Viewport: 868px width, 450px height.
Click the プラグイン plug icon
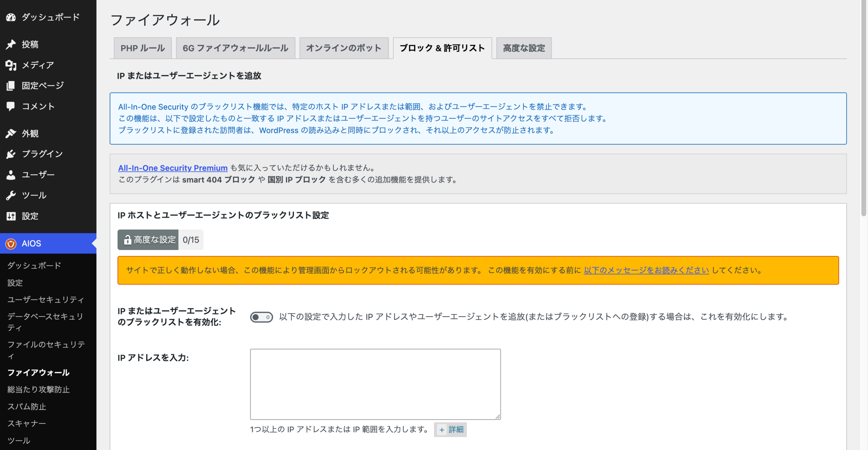tap(11, 154)
